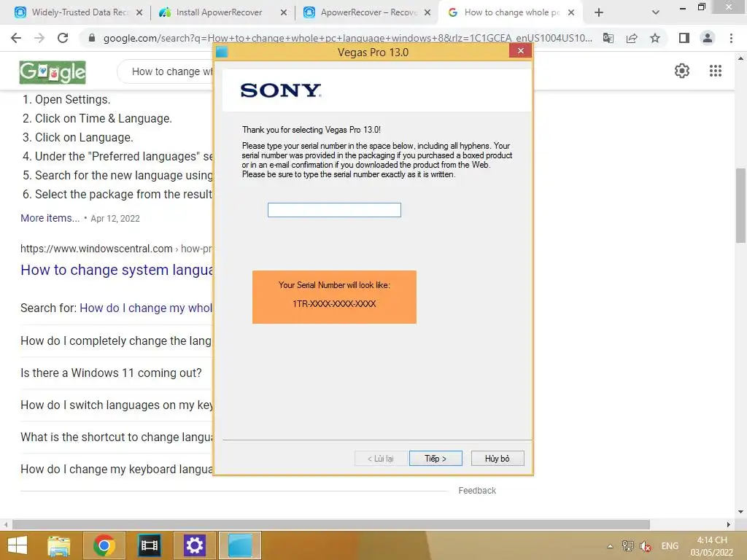747x560 pixels.
Task: Open File Explorer from taskbar
Action: point(58,545)
